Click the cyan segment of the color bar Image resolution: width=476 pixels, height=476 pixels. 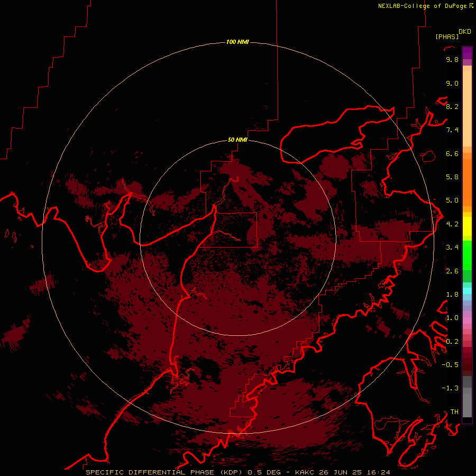click(467, 291)
